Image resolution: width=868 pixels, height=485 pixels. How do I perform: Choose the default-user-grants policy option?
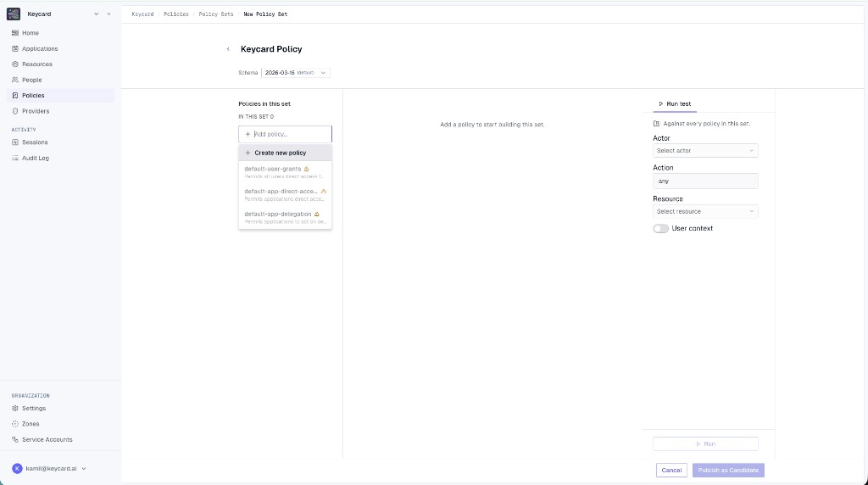[x=285, y=172]
